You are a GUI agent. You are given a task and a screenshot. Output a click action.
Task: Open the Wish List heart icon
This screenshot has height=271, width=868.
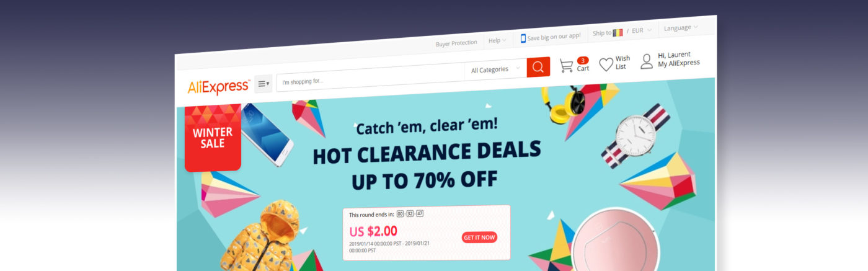click(x=606, y=64)
